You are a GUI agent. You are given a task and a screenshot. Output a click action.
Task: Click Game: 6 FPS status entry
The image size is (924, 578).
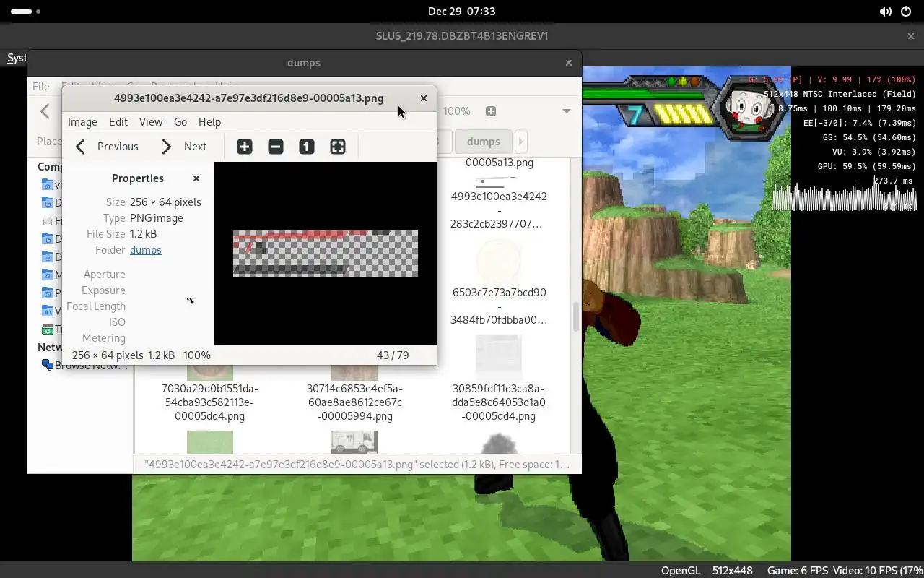point(798,571)
